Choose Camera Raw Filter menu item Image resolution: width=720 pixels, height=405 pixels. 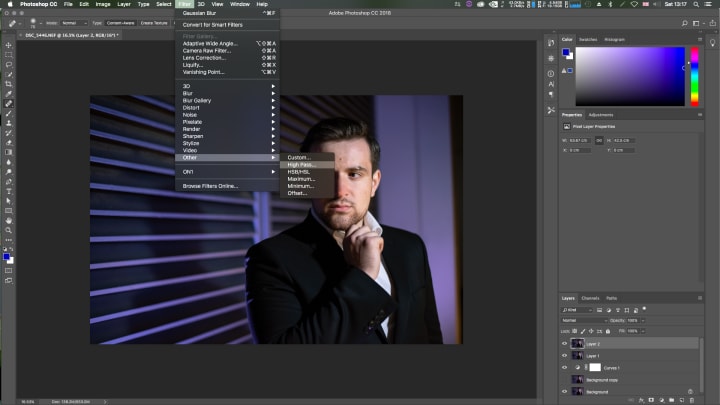[x=227, y=51]
